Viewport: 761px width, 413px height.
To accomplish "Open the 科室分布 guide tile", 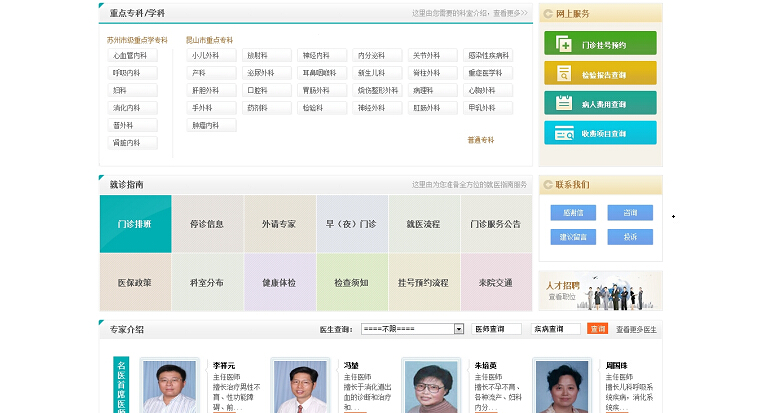I will coord(207,283).
